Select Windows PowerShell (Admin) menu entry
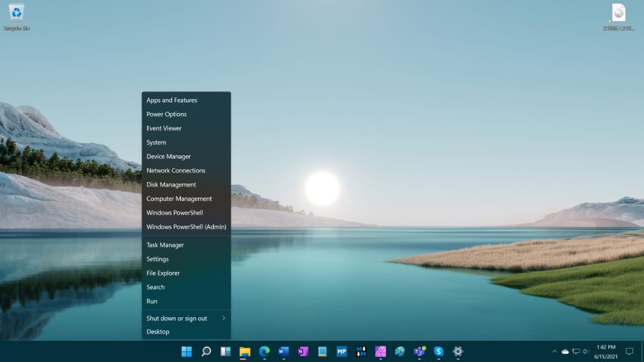The image size is (644, 362). pos(186,227)
